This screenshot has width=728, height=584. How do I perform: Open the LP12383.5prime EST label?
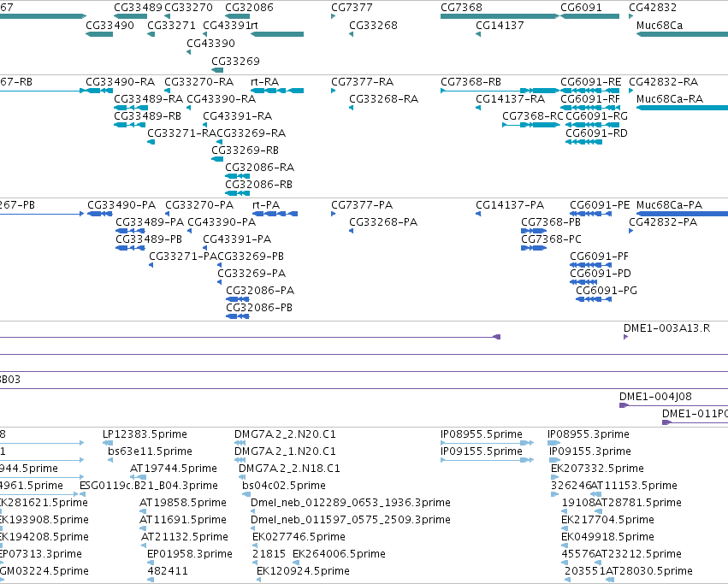145,434
